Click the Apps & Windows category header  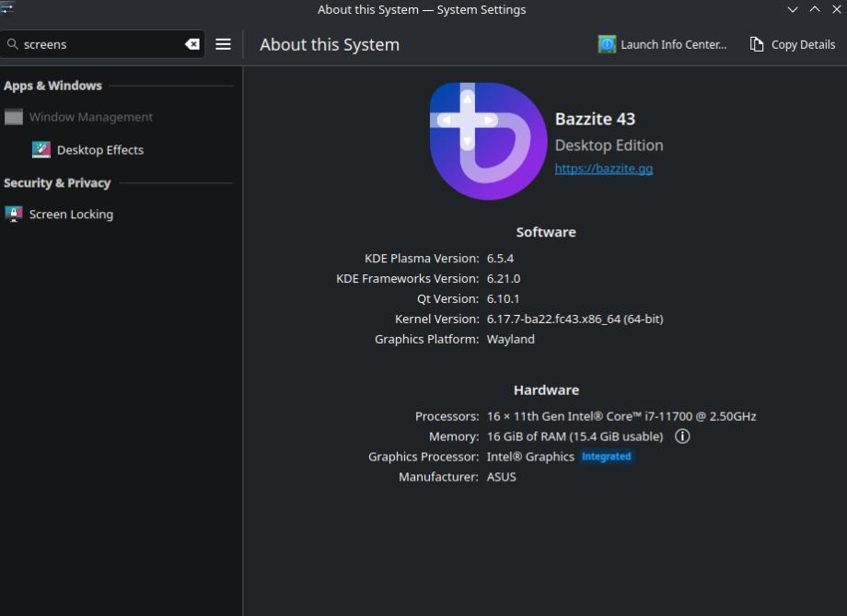(x=53, y=86)
